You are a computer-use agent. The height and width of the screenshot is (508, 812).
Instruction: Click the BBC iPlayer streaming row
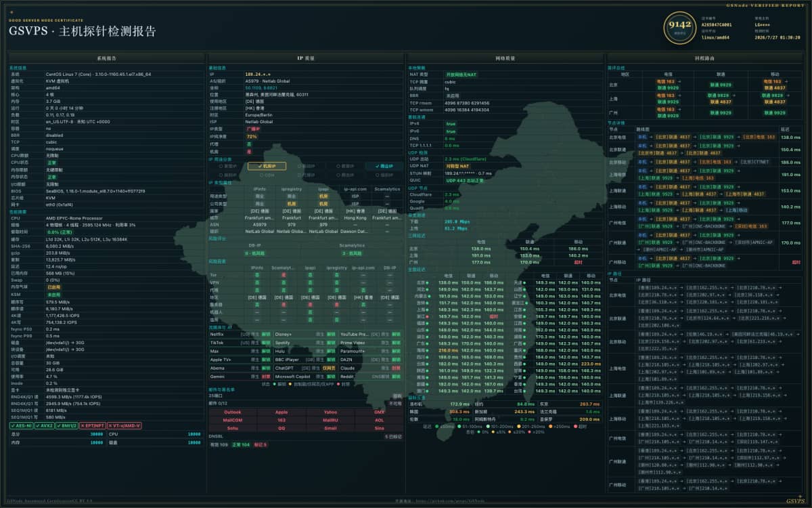coord(305,360)
